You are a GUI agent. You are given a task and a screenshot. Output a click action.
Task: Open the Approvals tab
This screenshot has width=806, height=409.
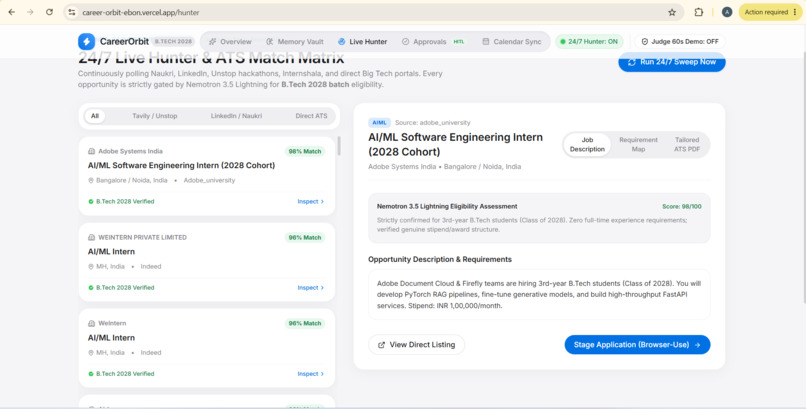(x=433, y=42)
